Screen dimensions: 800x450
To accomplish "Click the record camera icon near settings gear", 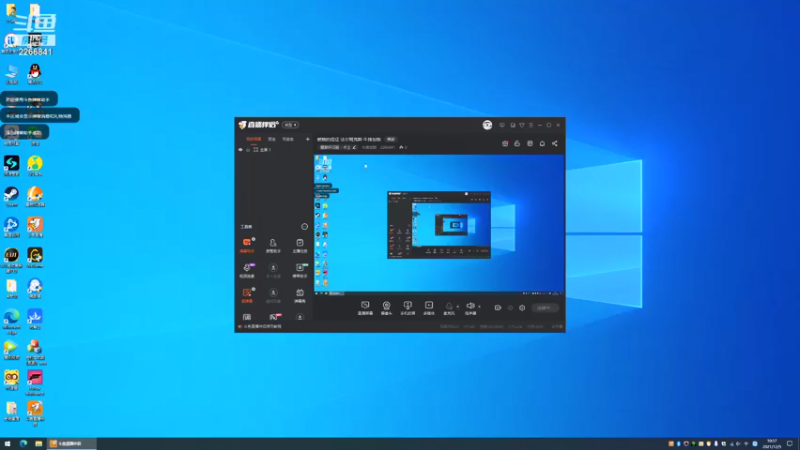I will 497,308.
